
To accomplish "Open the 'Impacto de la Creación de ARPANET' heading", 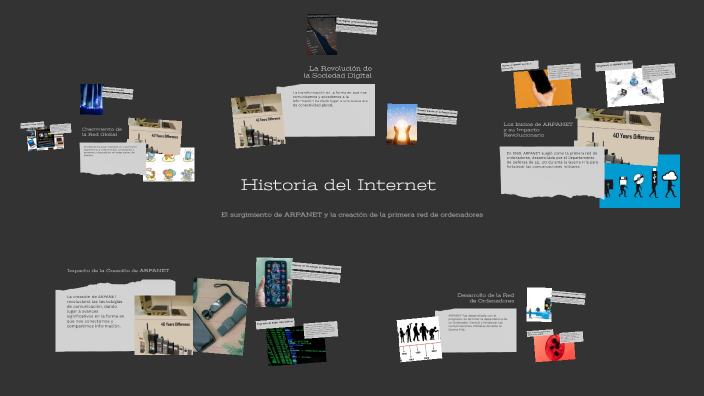I will (118, 270).
